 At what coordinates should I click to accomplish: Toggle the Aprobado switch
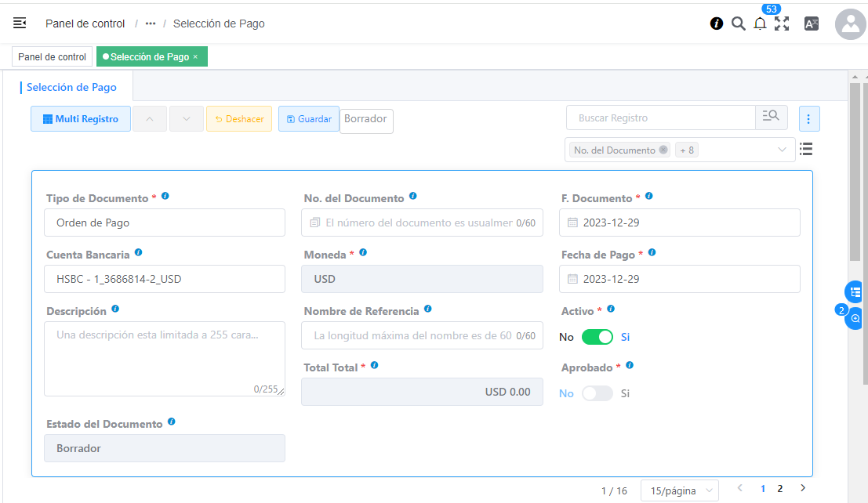[x=597, y=393]
